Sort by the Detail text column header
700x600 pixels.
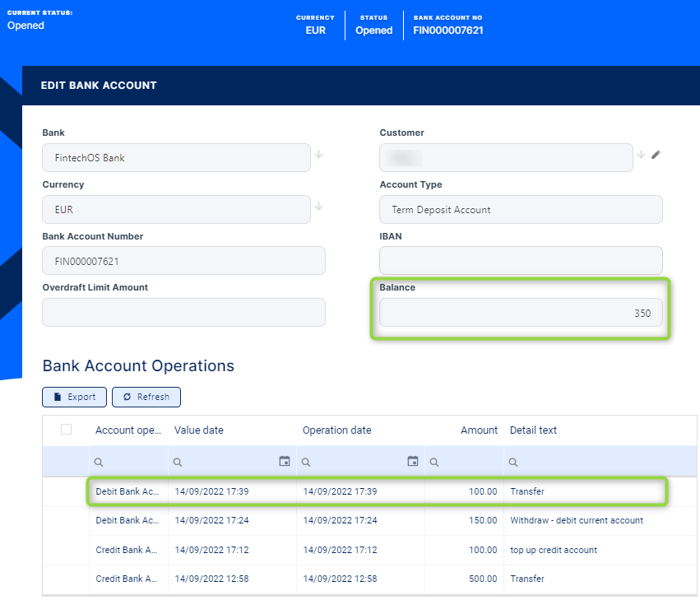pos(535,430)
